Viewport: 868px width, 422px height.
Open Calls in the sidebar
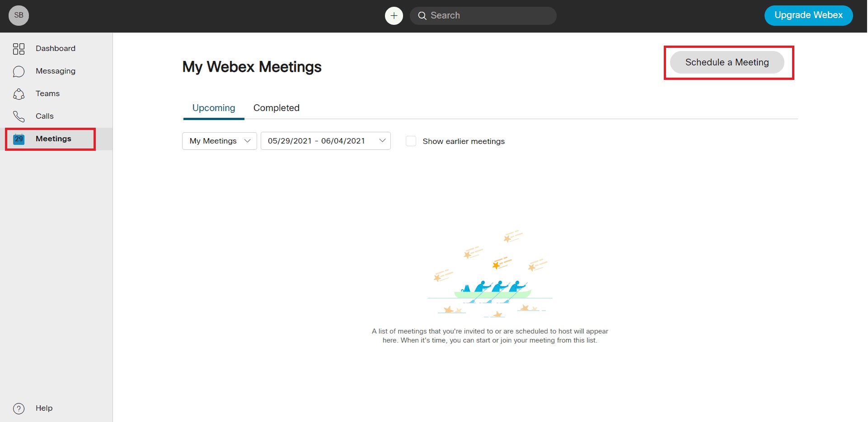click(x=44, y=116)
